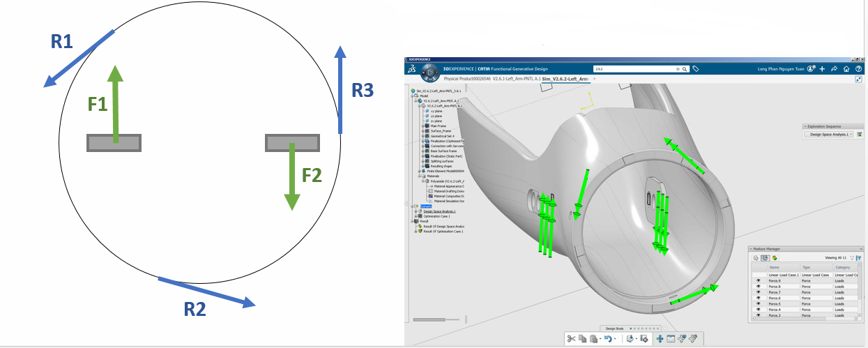The width and height of the screenshot is (868, 348).
Task: Switch to Sim_V2.6.2-Left_Arm tab
Action: coord(565,80)
